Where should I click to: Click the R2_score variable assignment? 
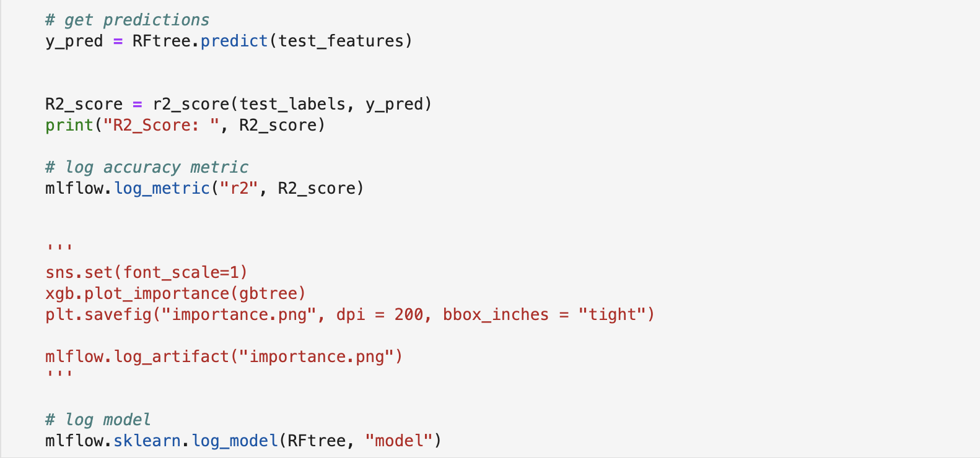coord(84,105)
